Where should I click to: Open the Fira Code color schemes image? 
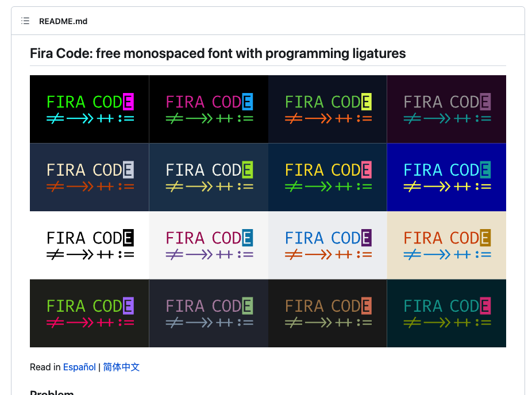click(268, 211)
